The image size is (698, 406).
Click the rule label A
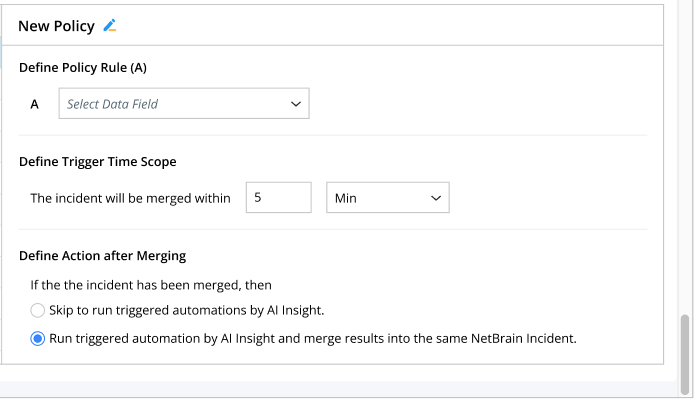coord(35,104)
